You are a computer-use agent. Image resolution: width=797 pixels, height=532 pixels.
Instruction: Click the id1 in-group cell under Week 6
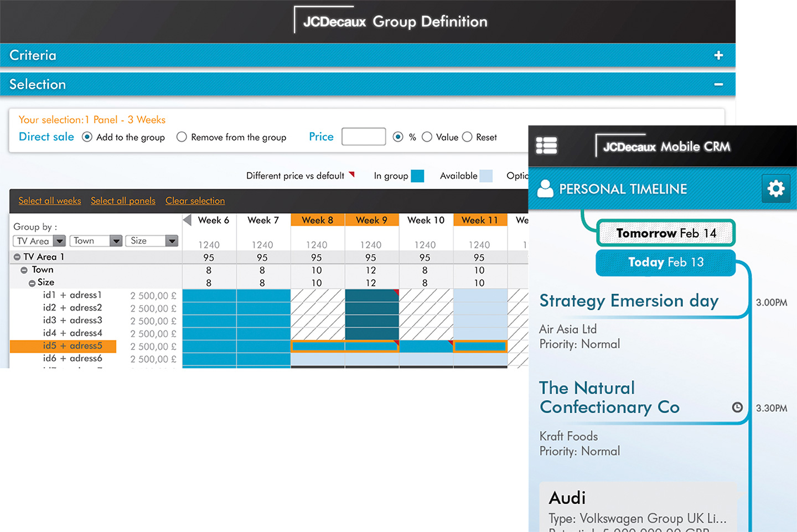point(209,295)
